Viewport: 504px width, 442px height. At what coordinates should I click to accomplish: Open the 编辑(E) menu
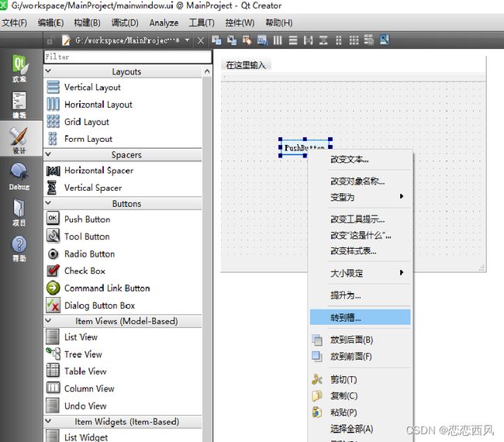pos(50,22)
